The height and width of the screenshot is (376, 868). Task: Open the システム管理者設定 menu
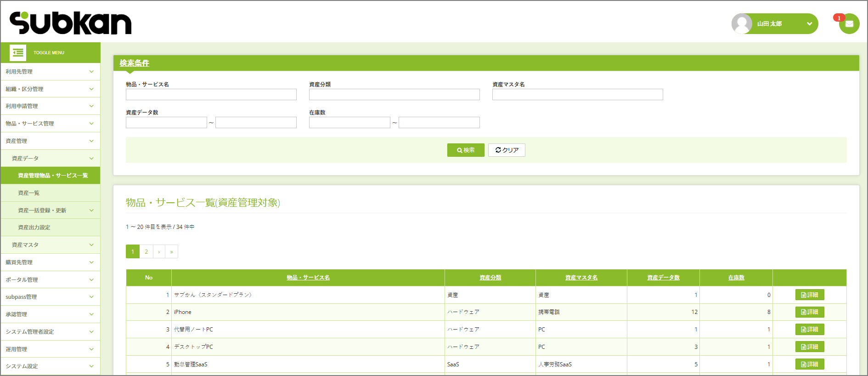(51, 332)
